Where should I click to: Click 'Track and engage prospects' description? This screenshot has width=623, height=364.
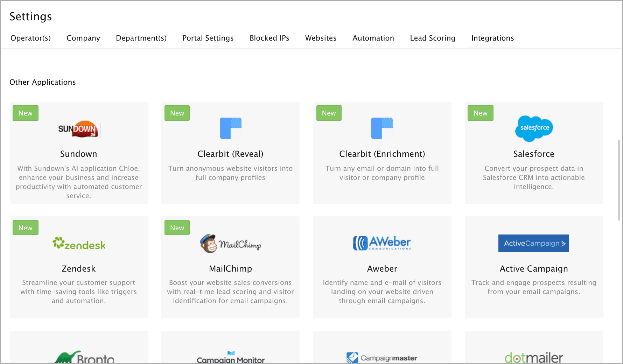(534, 287)
